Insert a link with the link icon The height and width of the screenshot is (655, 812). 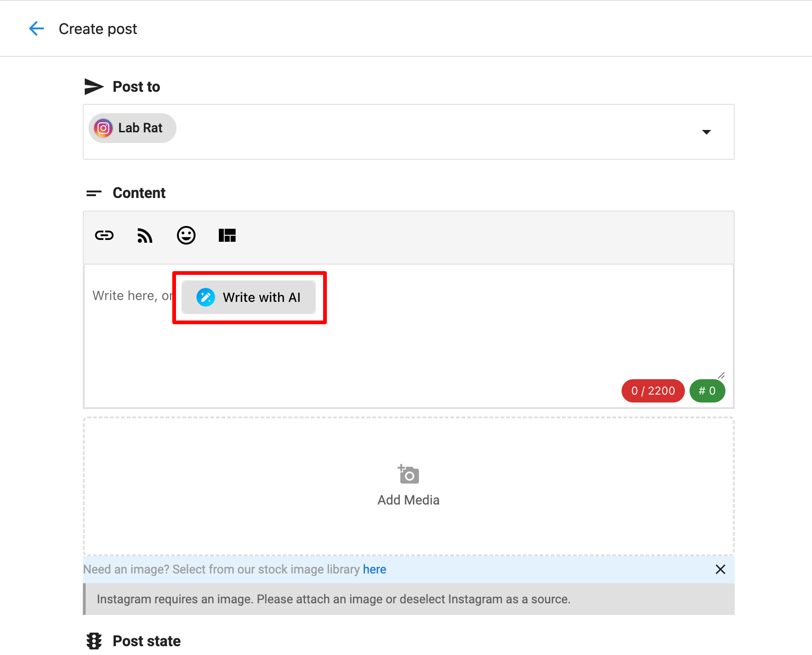tap(104, 236)
